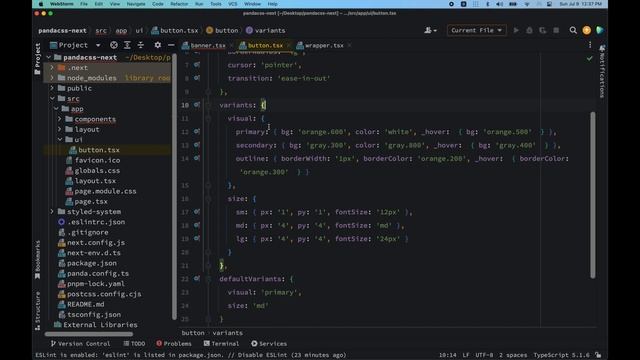The image size is (640, 360).
Task: Open Project panel settings gear
Action: (x=158, y=45)
